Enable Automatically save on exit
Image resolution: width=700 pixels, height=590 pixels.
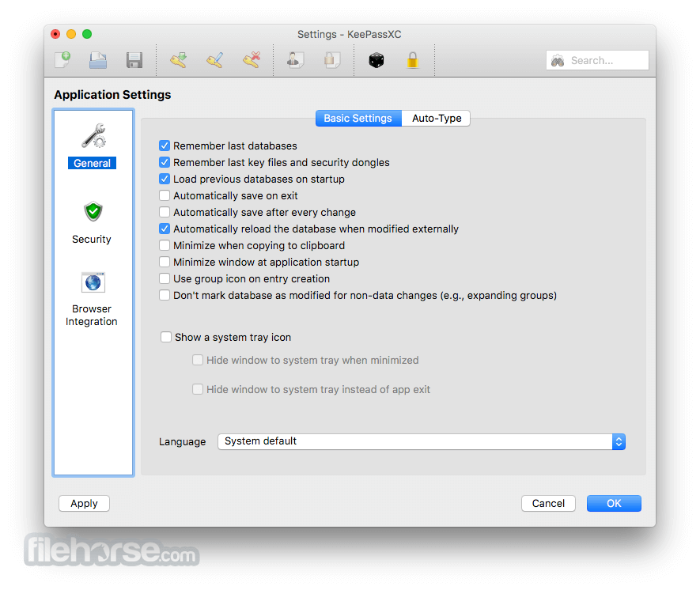tap(165, 195)
